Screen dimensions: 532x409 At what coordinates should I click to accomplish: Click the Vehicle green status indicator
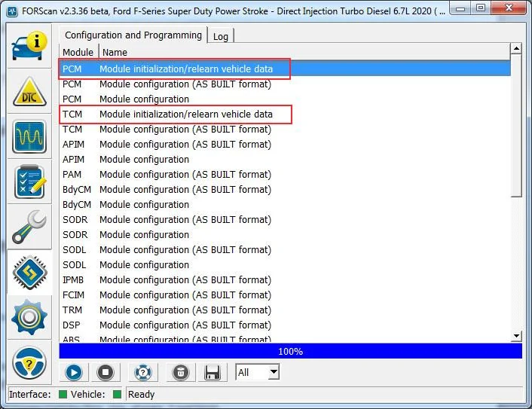tap(117, 395)
